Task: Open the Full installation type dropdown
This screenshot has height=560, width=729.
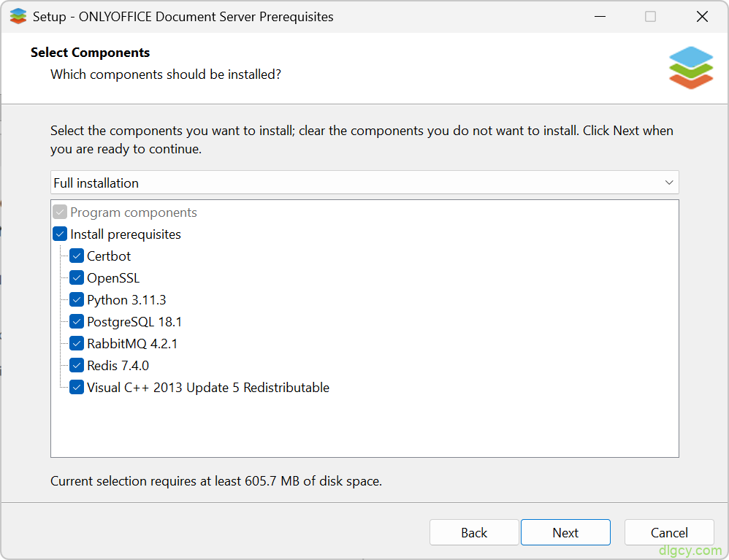Action: click(x=364, y=183)
